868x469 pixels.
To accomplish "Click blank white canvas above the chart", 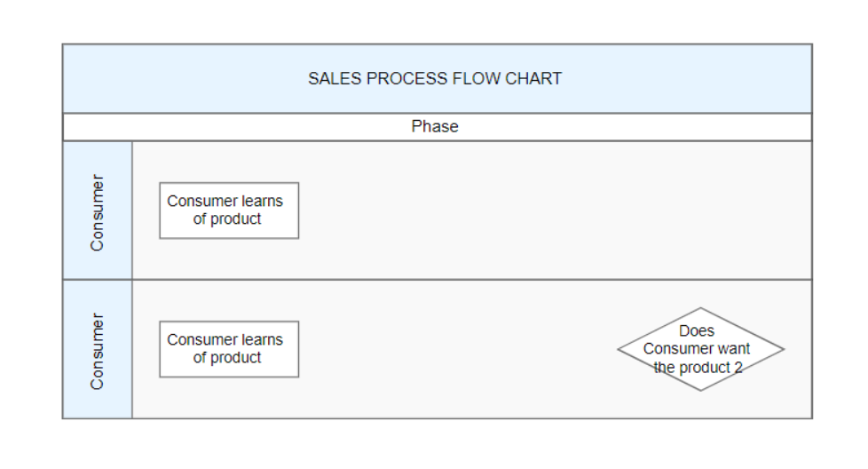I will (x=435, y=21).
